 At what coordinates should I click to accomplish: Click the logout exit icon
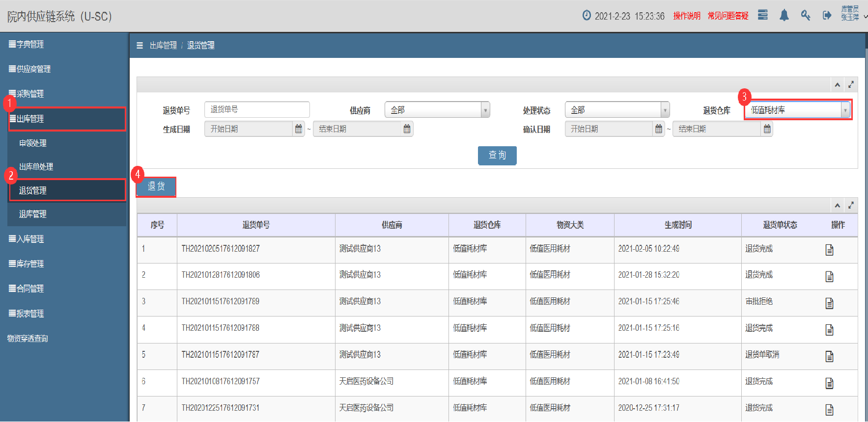[x=827, y=15]
